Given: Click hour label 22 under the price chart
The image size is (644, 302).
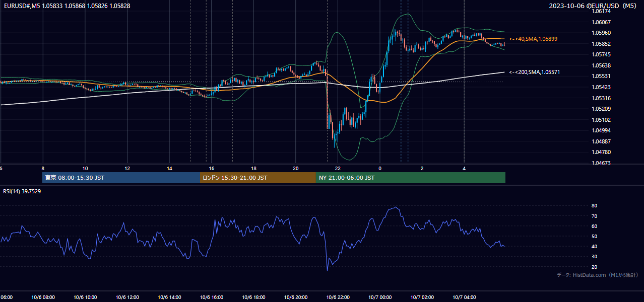Looking at the screenshot, I should (338, 169).
